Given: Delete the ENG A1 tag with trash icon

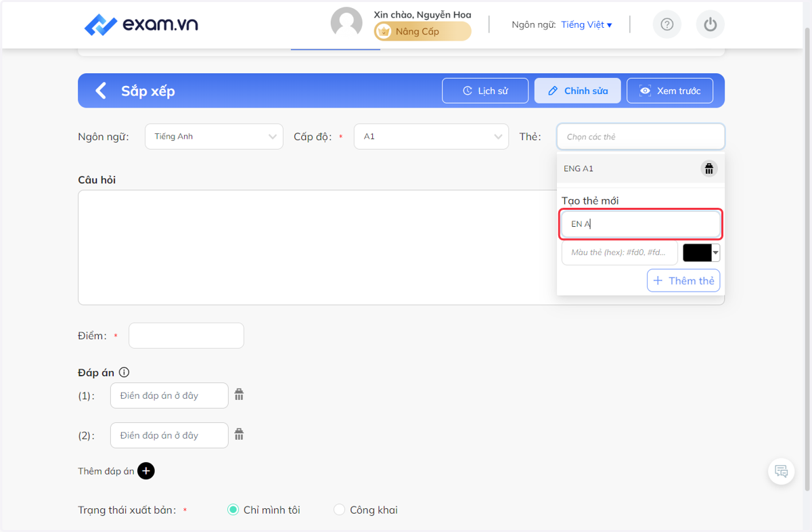Looking at the screenshot, I should coord(709,169).
